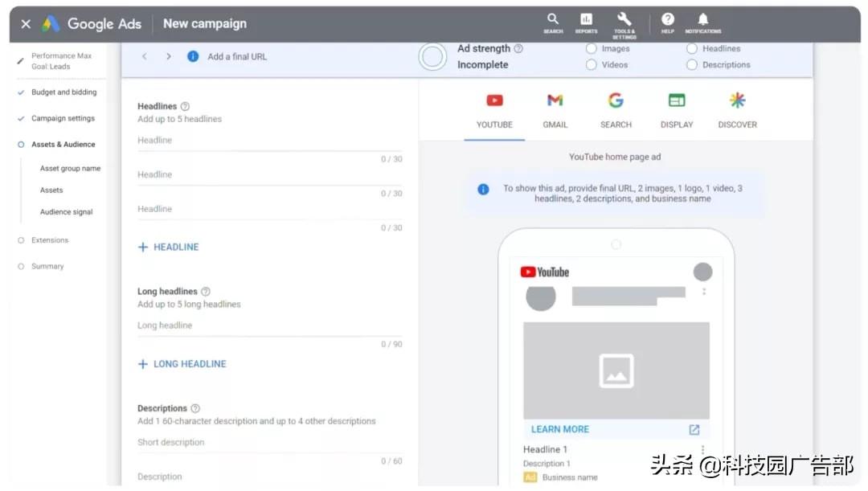The image size is (868, 491).
Task: Click the third Headline input field
Action: pyautogui.click(x=269, y=209)
